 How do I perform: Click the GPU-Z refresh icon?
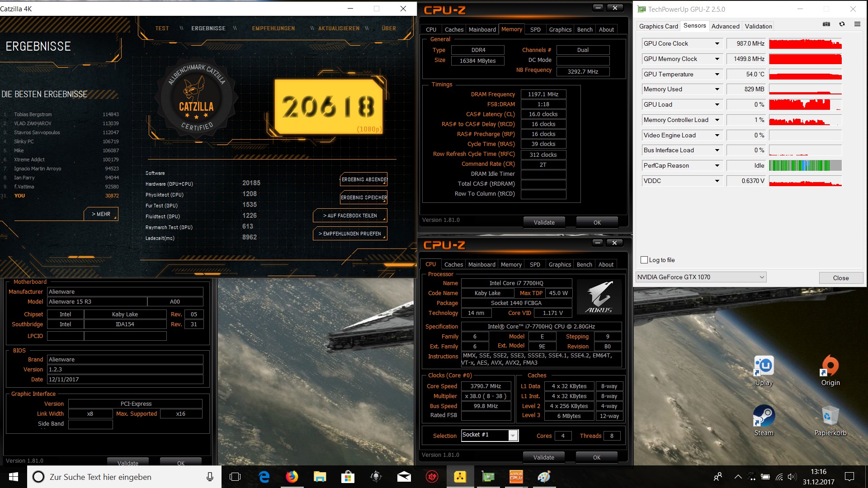coord(842,24)
